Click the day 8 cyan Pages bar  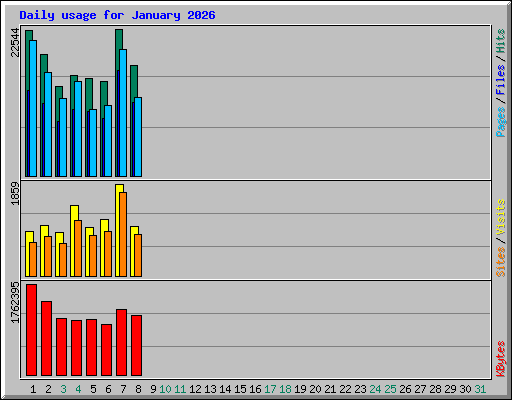tap(138, 137)
